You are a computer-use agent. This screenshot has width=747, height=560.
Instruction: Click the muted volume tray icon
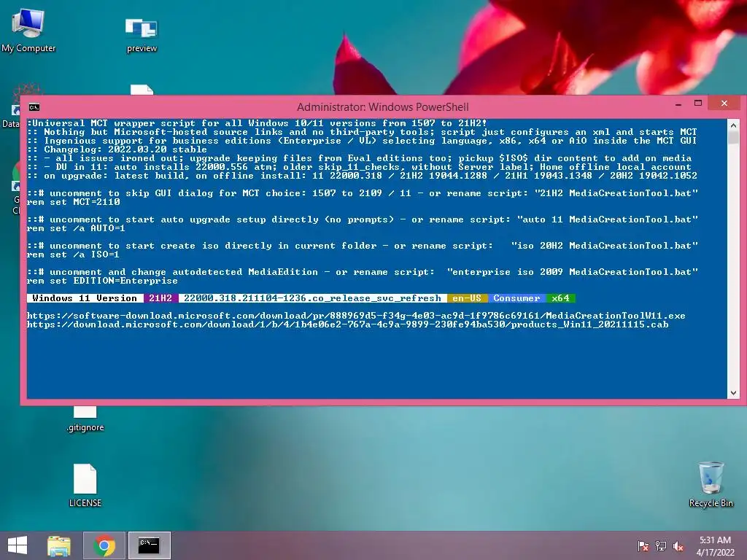[678, 545]
